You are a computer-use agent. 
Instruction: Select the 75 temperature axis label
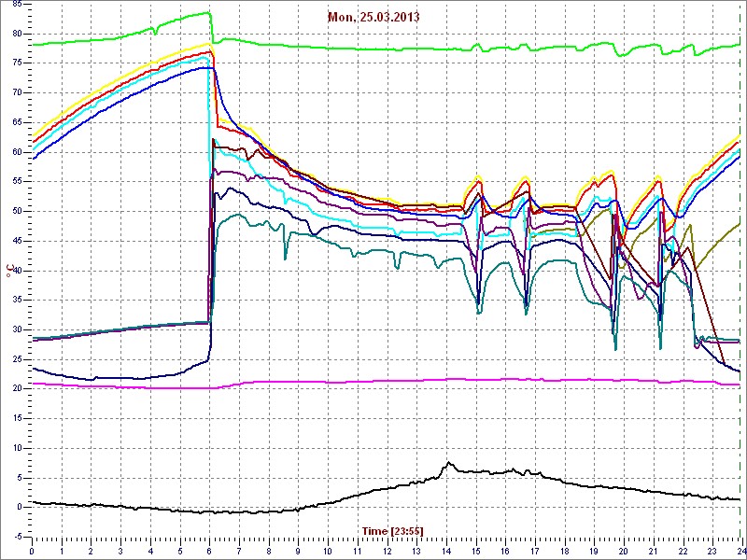(x=17, y=63)
